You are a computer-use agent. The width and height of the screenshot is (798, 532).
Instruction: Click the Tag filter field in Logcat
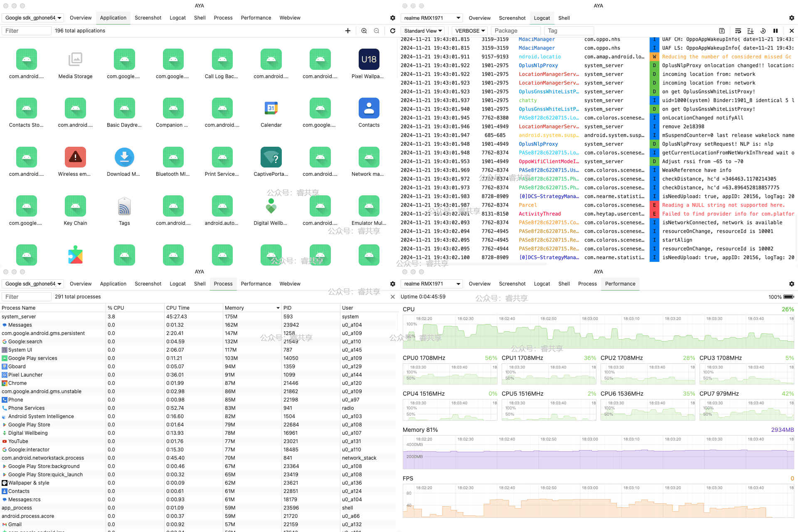[x=569, y=31]
